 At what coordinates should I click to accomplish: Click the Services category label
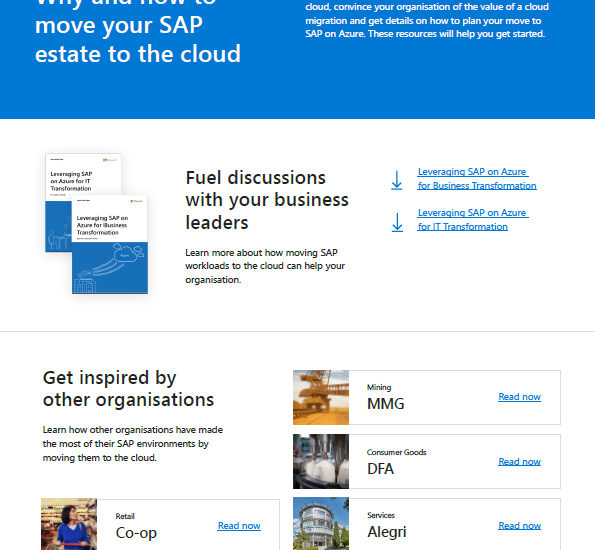point(381,515)
